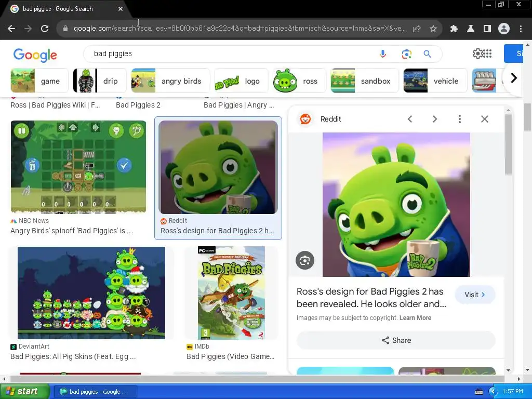Open Ross's design for Bad Piggies 2 title
This screenshot has height=399, width=532.
click(x=371, y=298)
